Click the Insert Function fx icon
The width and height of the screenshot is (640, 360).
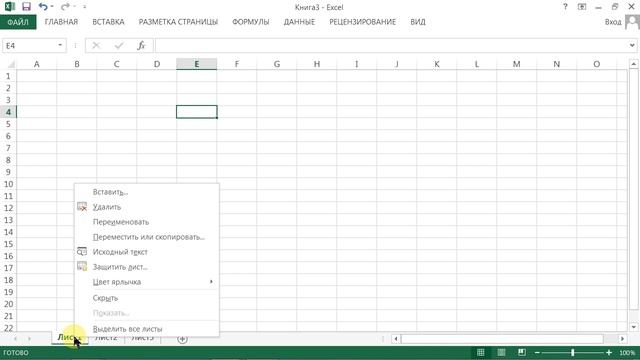141,46
